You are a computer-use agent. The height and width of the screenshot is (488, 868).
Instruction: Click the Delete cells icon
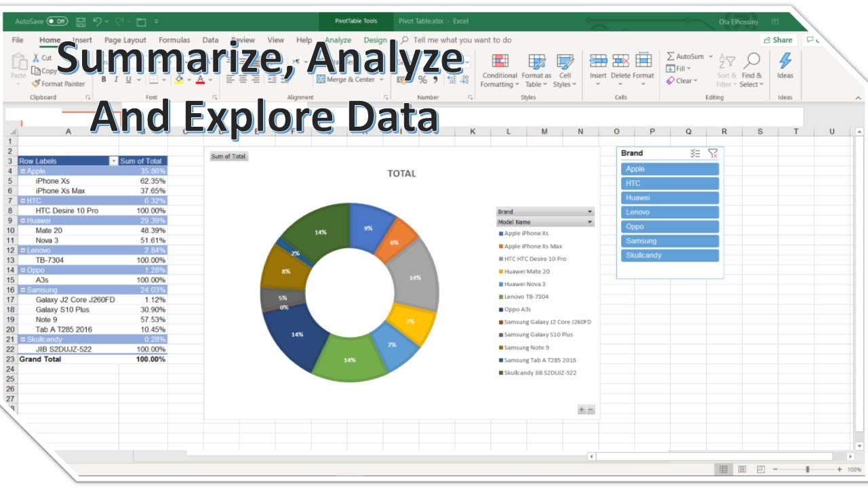pyautogui.click(x=620, y=61)
